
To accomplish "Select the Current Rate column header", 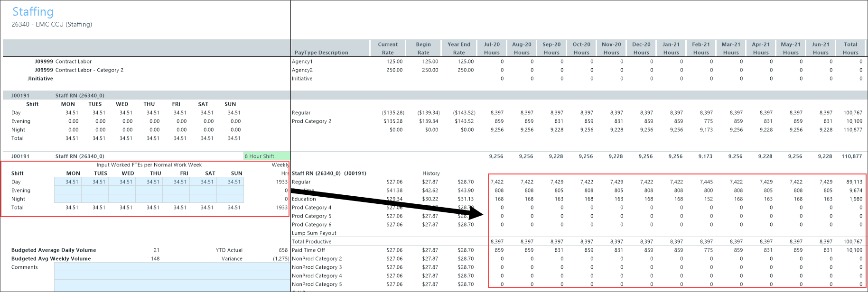I will pos(388,48).
